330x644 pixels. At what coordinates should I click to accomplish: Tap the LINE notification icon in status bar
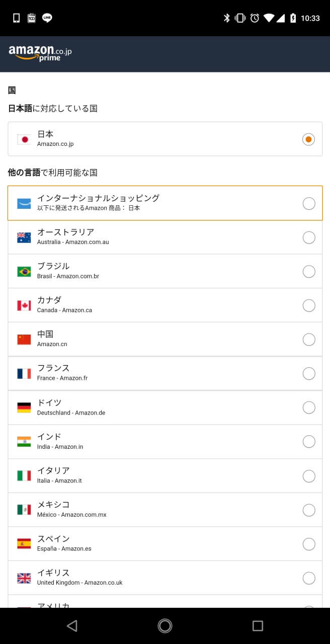click(x=47, y=18)
